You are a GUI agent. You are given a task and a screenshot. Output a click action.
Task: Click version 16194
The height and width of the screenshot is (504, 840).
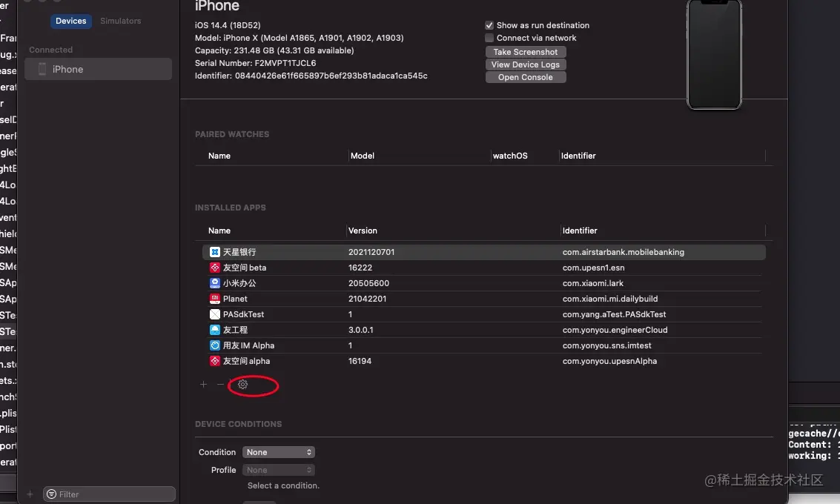pos(360,360)
